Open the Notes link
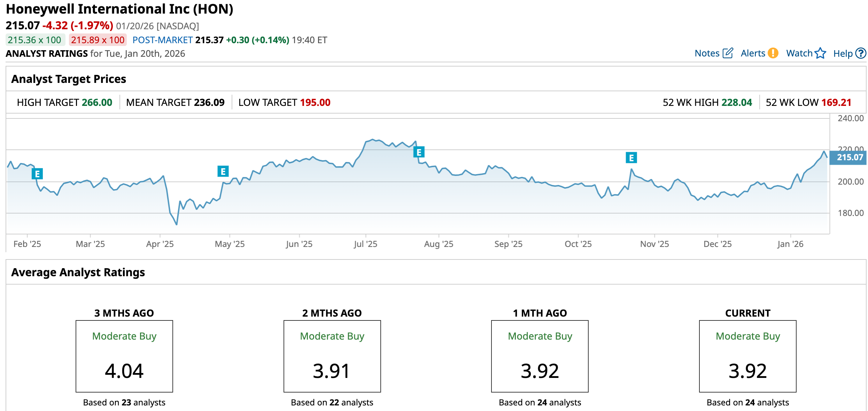 [707, 53]
